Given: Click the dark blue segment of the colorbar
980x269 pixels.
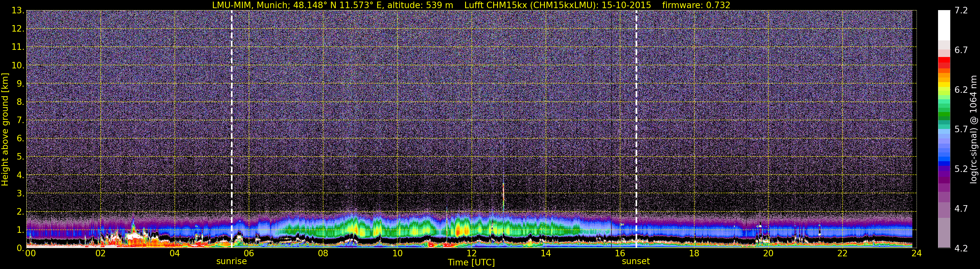Looking at the screenshot, I should [944, 164].
